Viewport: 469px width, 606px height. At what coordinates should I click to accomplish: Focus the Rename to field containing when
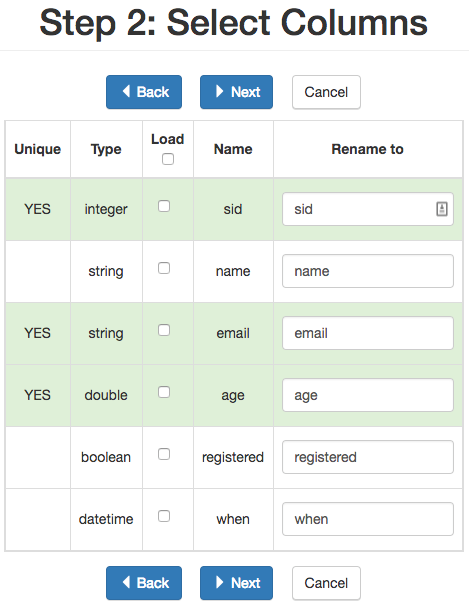(368, 519)
